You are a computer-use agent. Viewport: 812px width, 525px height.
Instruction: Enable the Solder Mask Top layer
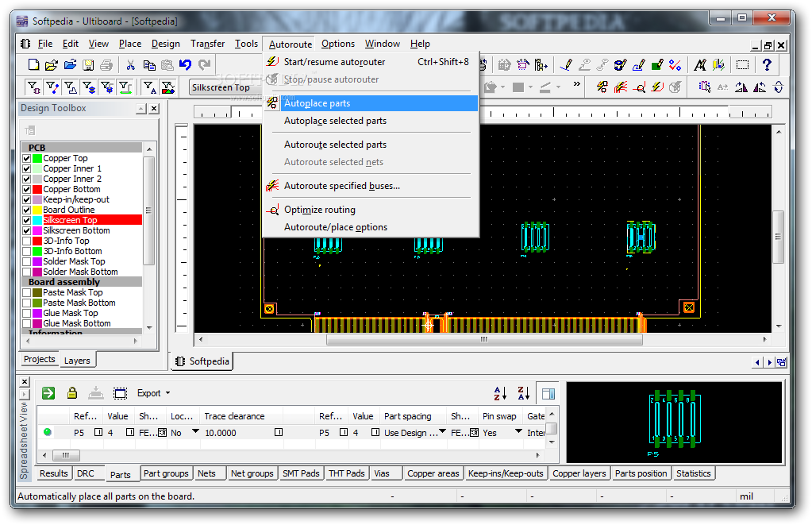pos(27,262)
